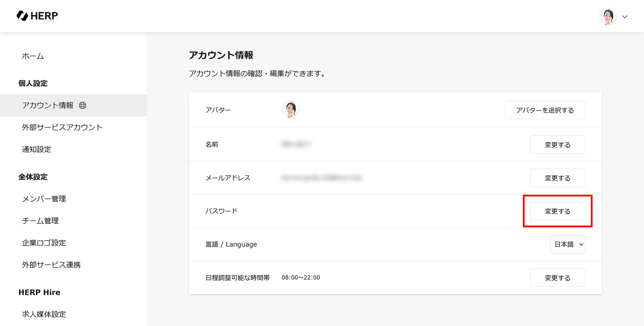Click globe icon beside アカウント情報
644x326 pixels.
pos(82,105)
